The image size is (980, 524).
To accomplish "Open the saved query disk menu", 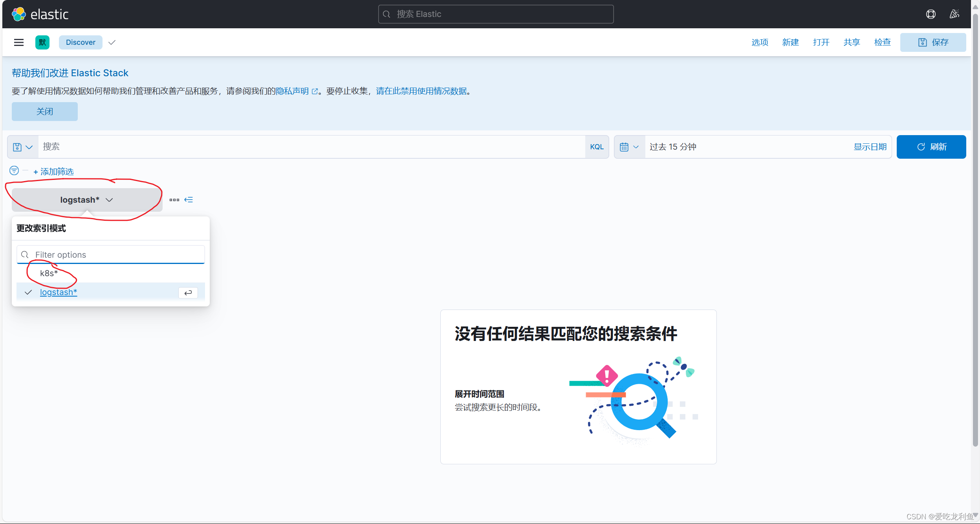I will click(23, 147).
